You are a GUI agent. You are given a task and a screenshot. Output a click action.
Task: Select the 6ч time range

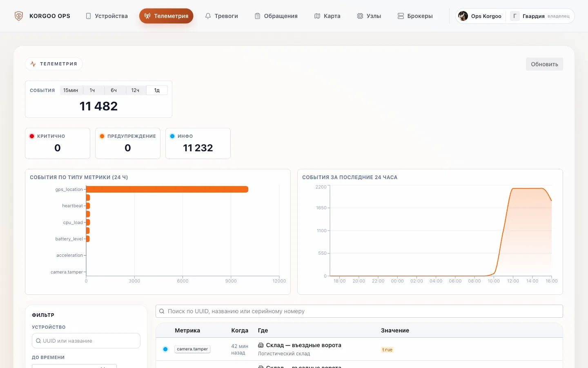click(x=114, y=90)
